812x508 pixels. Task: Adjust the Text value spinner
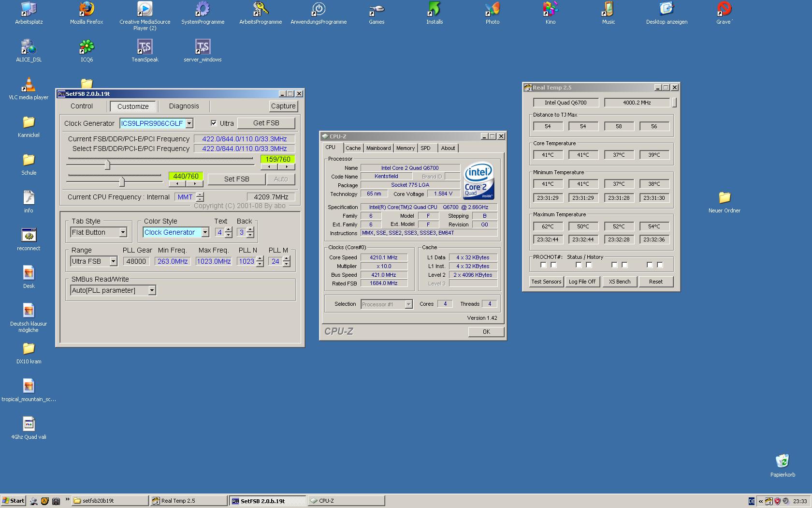coord(229,232)
